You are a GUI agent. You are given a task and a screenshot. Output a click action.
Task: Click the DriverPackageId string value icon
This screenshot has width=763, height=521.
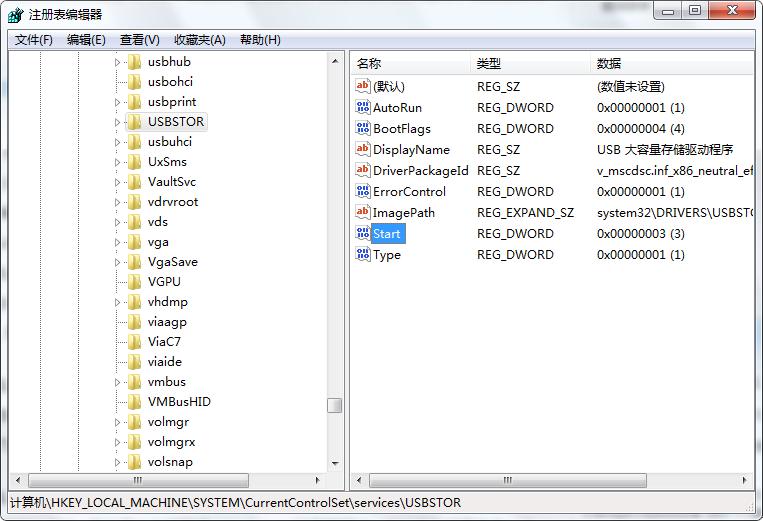(x=363, y=170)
